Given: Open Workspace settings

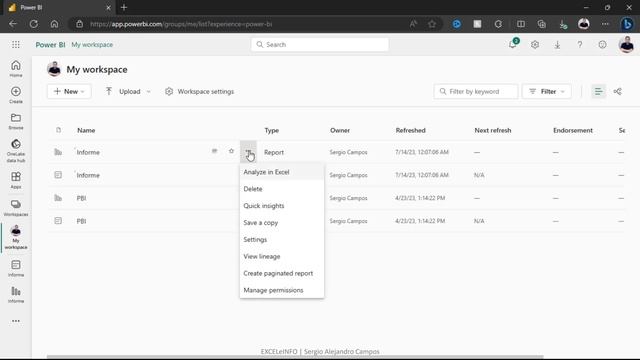Looking at the screenshot, I should point(200,91).
